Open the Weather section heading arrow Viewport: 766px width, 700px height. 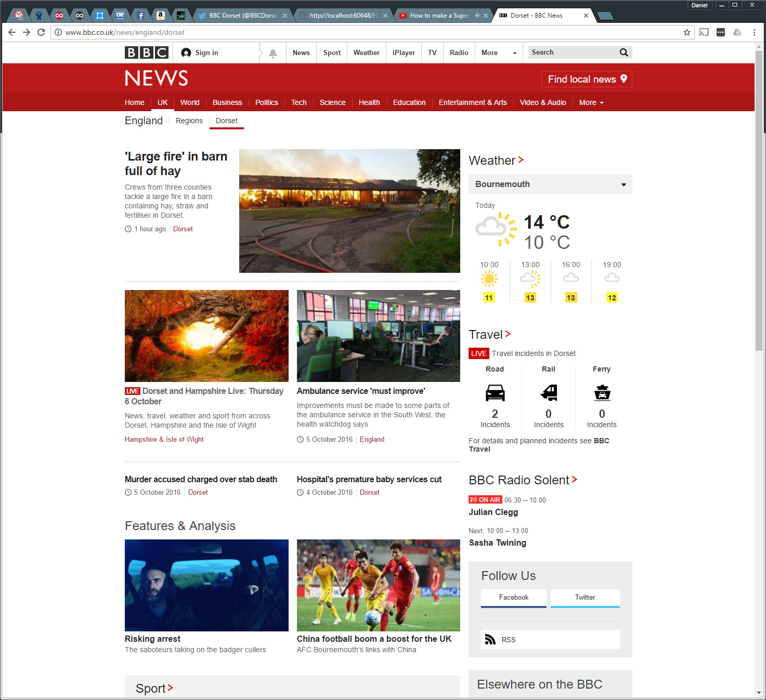click(x=521, y=160)
